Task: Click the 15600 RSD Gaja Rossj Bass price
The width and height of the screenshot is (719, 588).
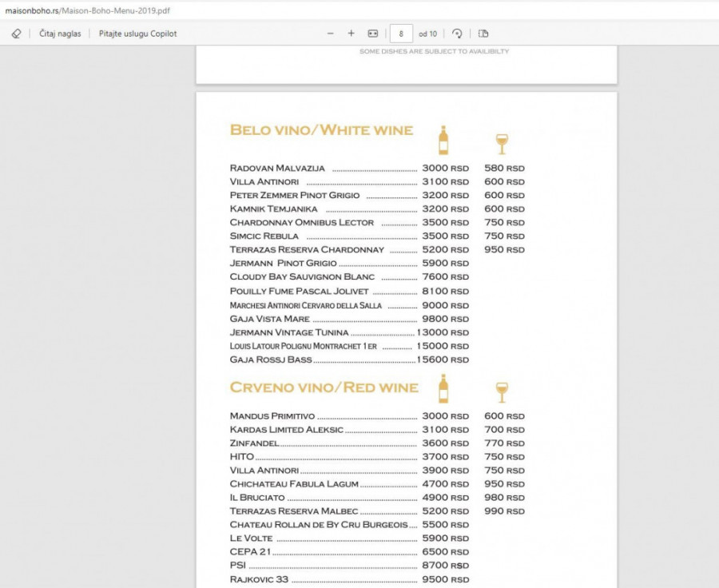Action: coord(443,360)
